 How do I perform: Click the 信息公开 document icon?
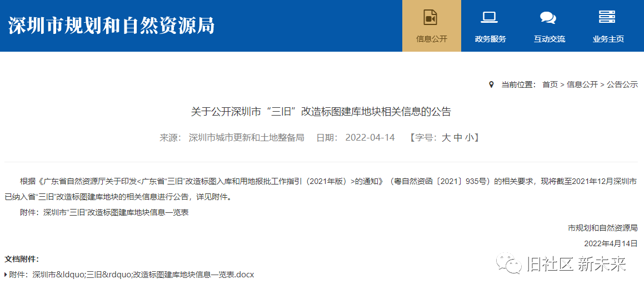coord(431,17)
